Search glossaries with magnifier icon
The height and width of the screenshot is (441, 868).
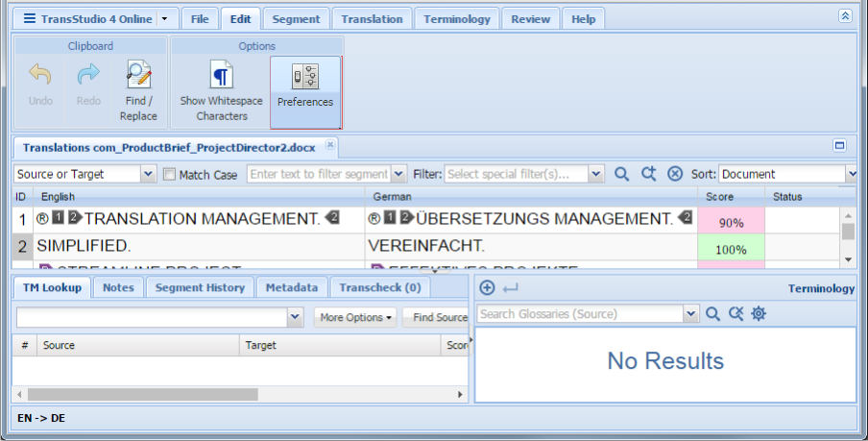[713, 314]
